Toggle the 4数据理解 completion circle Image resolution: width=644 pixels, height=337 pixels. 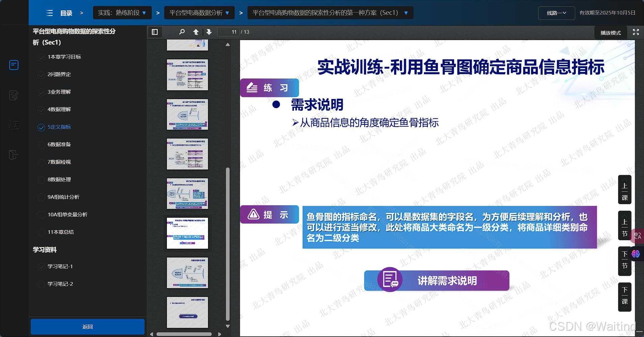[41, 110]
